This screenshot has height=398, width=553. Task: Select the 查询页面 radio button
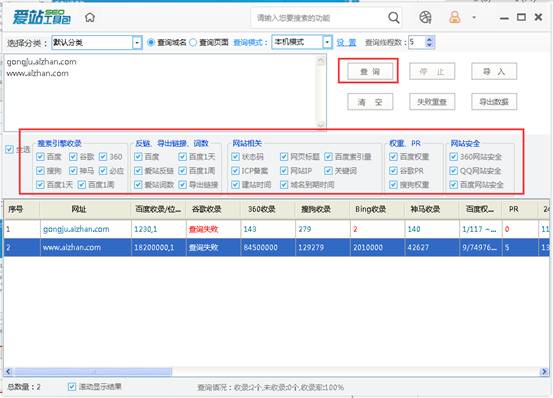coord(193,43)
